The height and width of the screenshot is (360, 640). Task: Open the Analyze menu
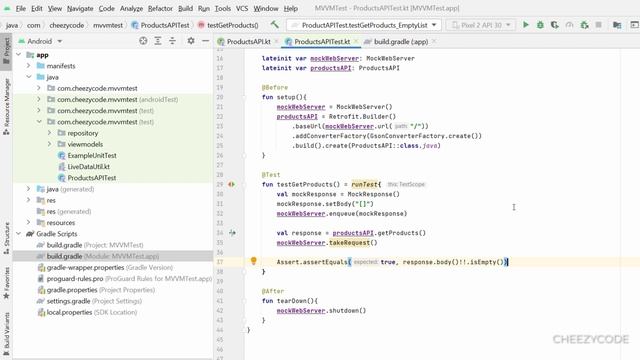point(131,8)
